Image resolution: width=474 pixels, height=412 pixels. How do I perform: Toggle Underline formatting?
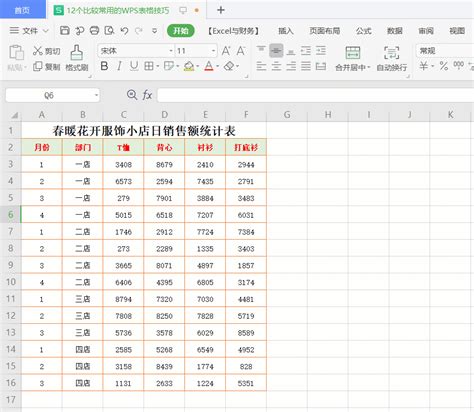point(134,66)
